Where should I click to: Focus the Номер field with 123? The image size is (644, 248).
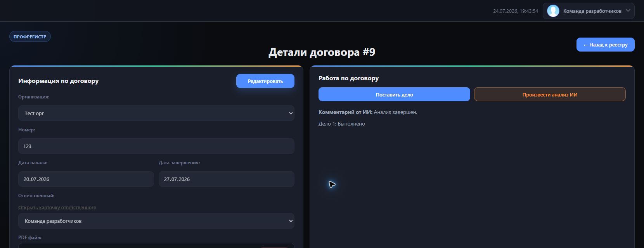tap(156, 146)
